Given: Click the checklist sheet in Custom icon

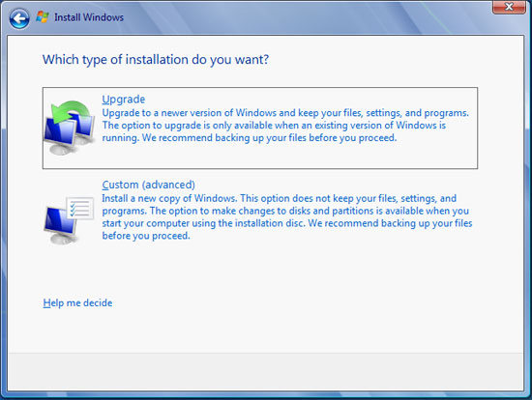Looking at the screenshot, I should 80,209.
